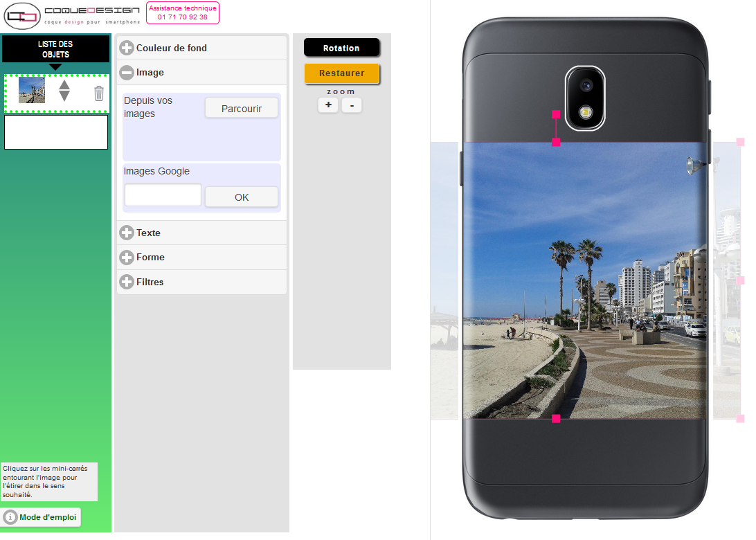Image resolution: width=756 pixels, height=540 pixels.
Task: Click the 'Depuis vos images' label
Action: (x=148, y=107)
